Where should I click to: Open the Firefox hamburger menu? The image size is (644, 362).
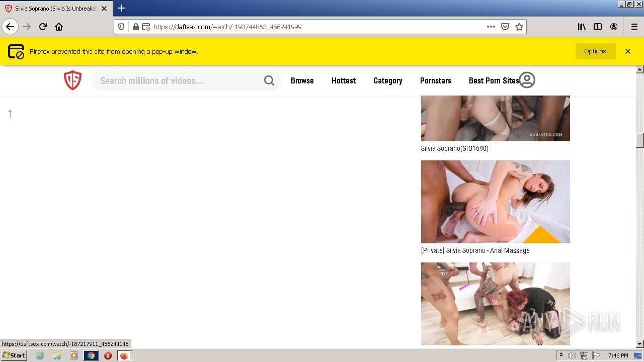[634, 27]
